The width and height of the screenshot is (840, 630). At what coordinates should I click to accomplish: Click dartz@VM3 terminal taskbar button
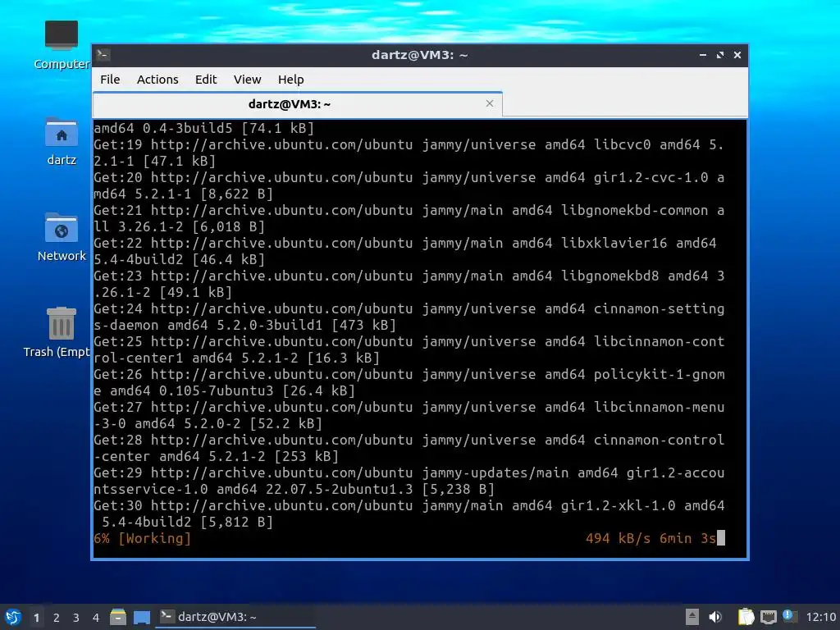click(235, 617)
